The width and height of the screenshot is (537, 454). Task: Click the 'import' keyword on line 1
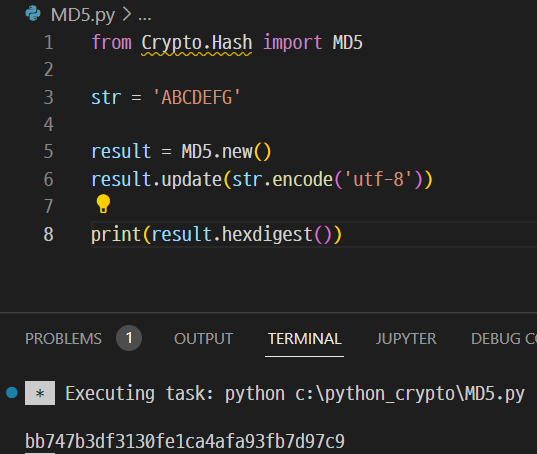point(292,43)
